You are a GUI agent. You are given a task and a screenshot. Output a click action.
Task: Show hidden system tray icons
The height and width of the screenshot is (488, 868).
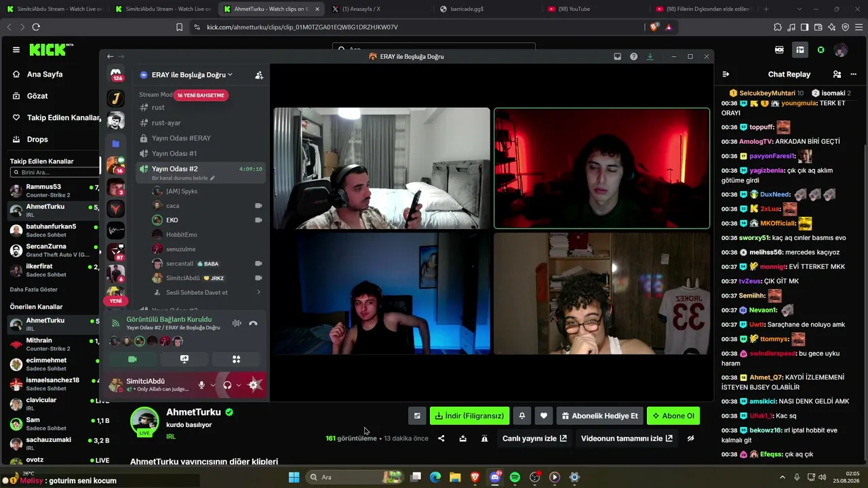[783, 477]
